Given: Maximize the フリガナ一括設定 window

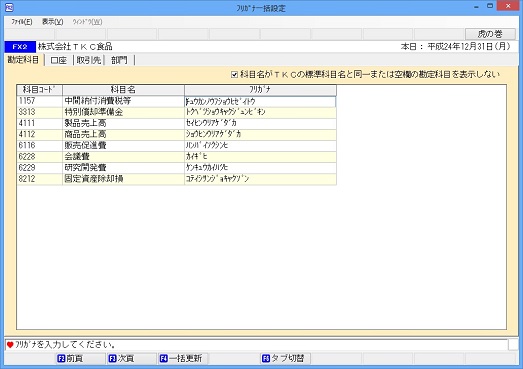Looking at the screenshot, I should tap(490, 6).
